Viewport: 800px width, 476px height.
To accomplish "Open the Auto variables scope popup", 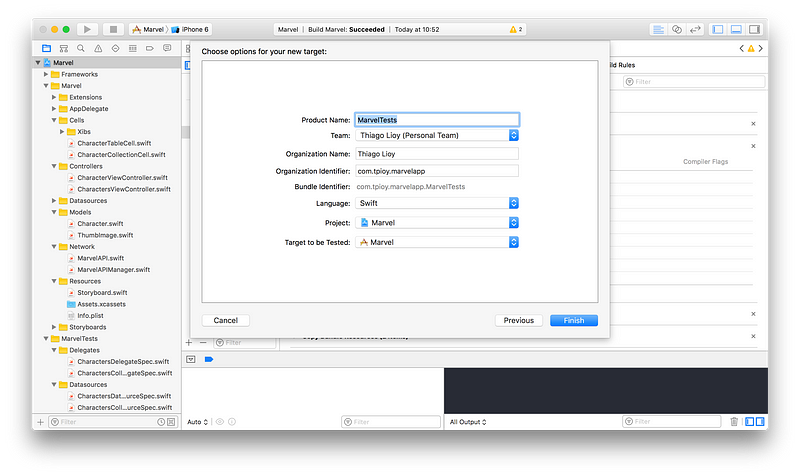I will 197,422.
